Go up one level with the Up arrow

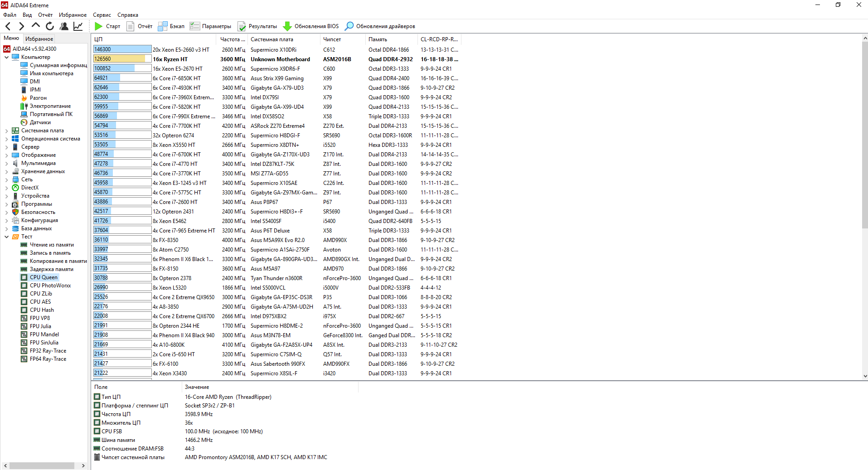coord(35,26)
